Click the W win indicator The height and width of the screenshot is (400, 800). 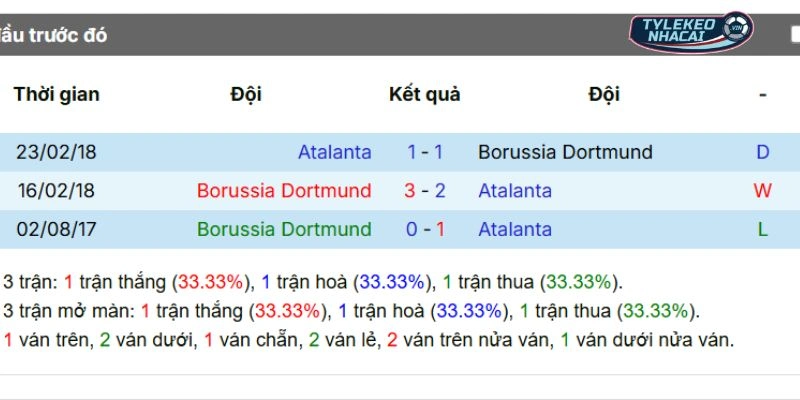[x=762, y=190]
